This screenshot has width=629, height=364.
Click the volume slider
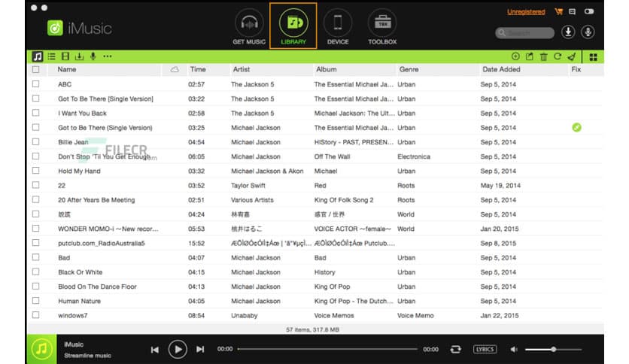pos(553,349)
